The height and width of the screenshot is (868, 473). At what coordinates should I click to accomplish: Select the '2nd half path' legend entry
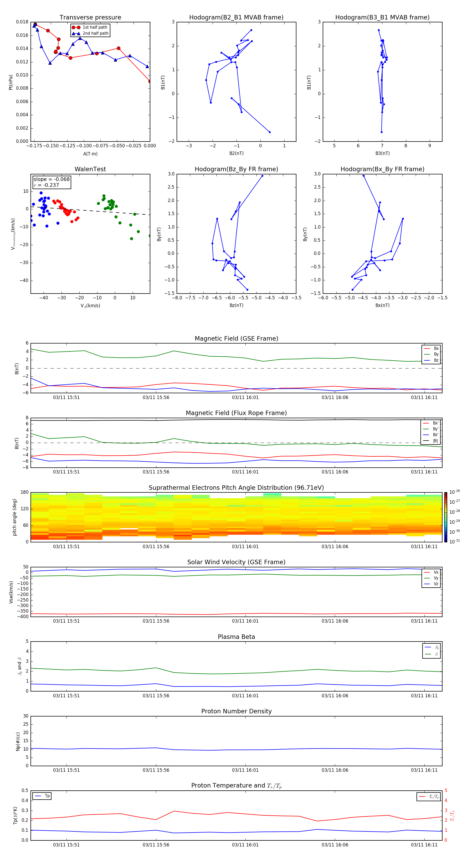click(90, 33)
